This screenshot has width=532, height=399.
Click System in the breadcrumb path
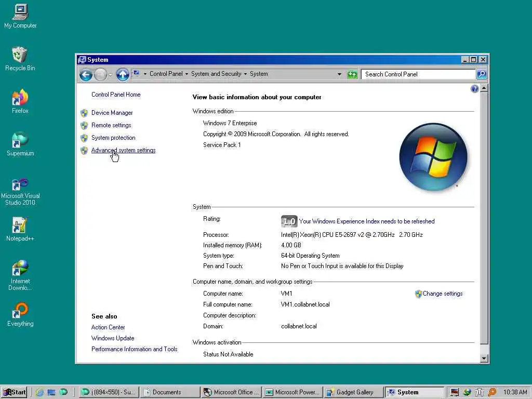(259, 74)
